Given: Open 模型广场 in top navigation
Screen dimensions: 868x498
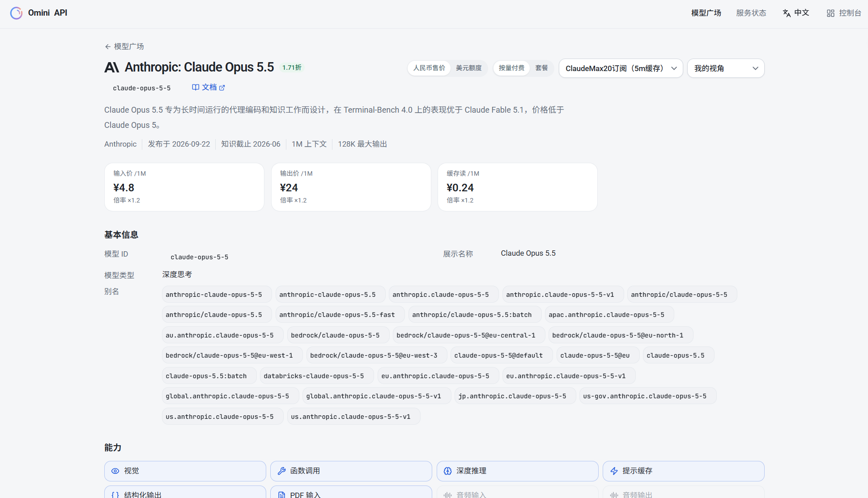Looking at the screenshot, I should click(x=706, y=13).
